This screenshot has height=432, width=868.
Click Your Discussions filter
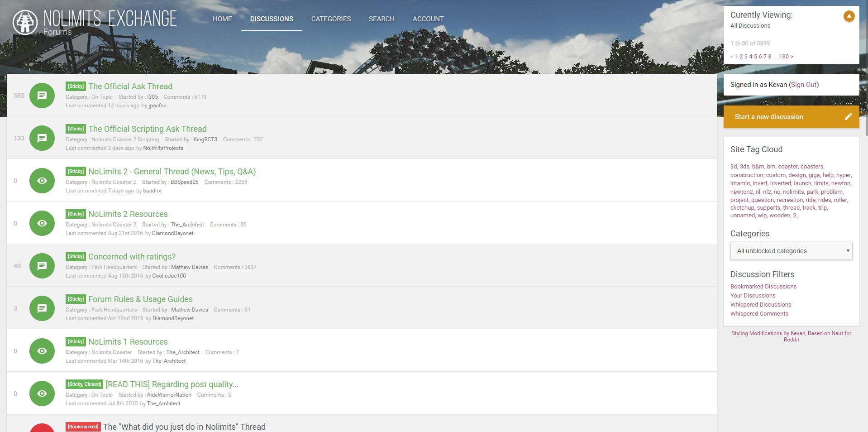tap(753, 296)
